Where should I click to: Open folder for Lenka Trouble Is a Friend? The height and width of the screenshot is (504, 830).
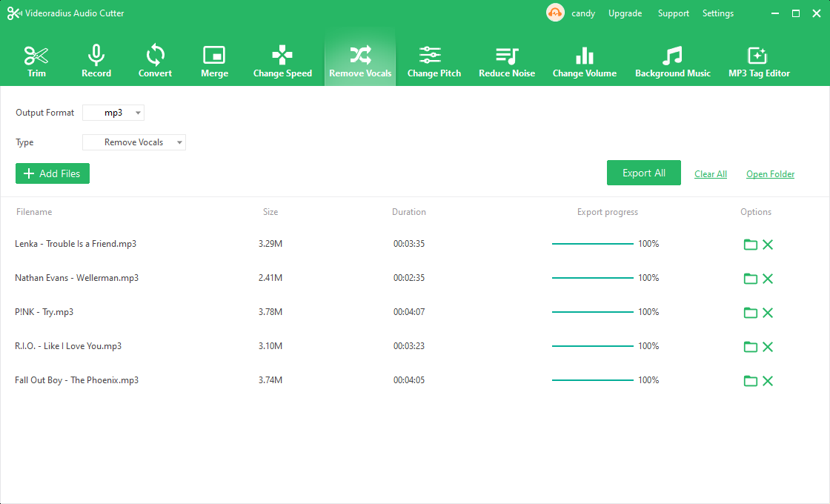tap(751, 244)
